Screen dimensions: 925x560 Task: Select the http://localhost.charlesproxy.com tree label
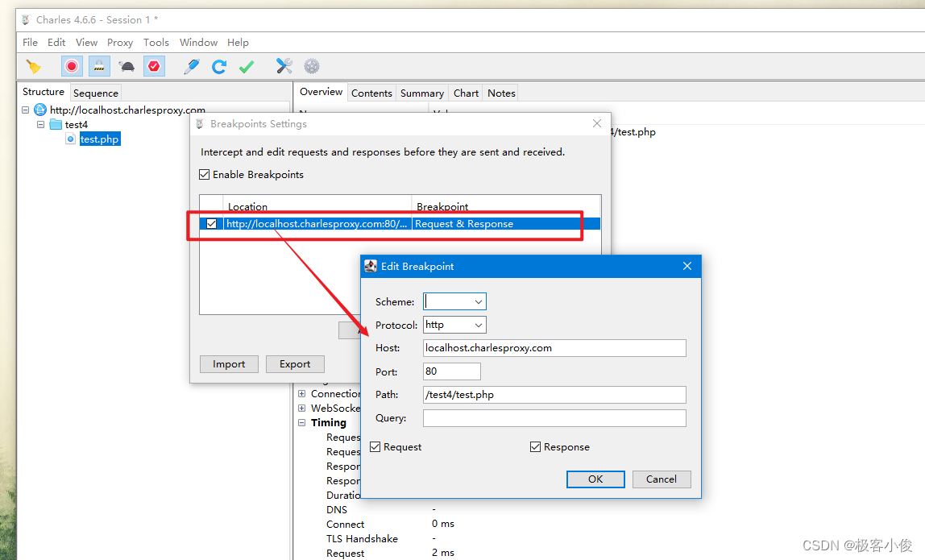pos(127,110)
